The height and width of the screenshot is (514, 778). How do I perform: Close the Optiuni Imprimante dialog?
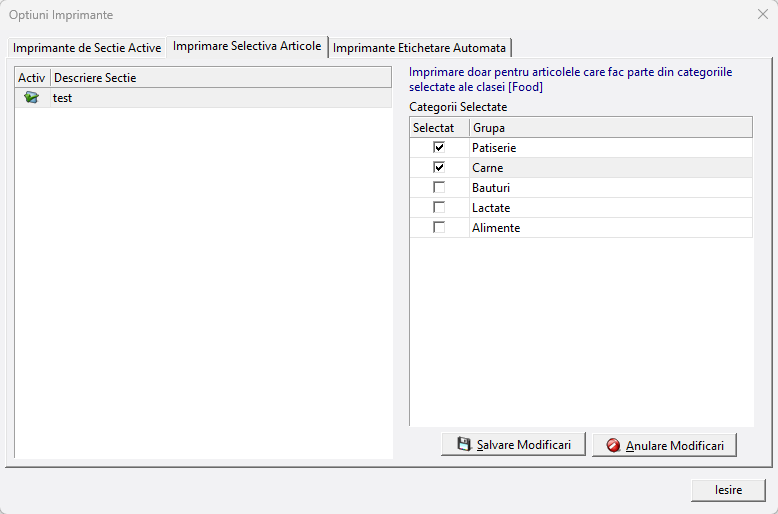(x=763, y=14)
